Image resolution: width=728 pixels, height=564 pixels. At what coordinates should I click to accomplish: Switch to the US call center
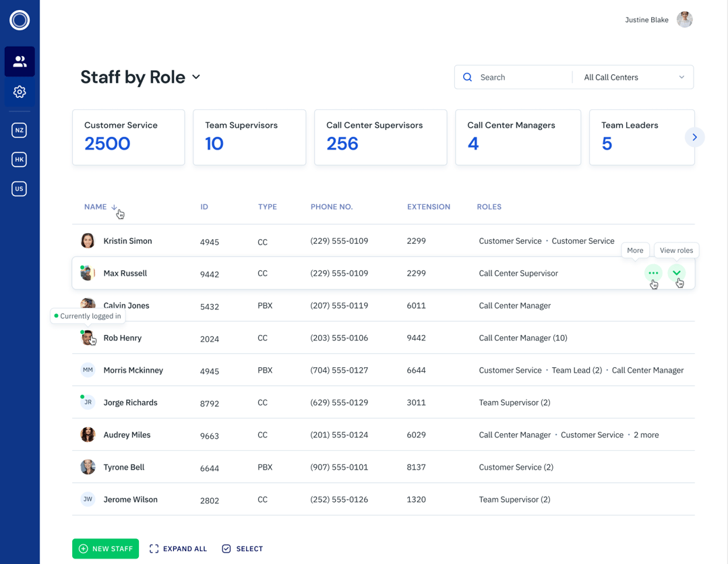(x=19, y=189)
